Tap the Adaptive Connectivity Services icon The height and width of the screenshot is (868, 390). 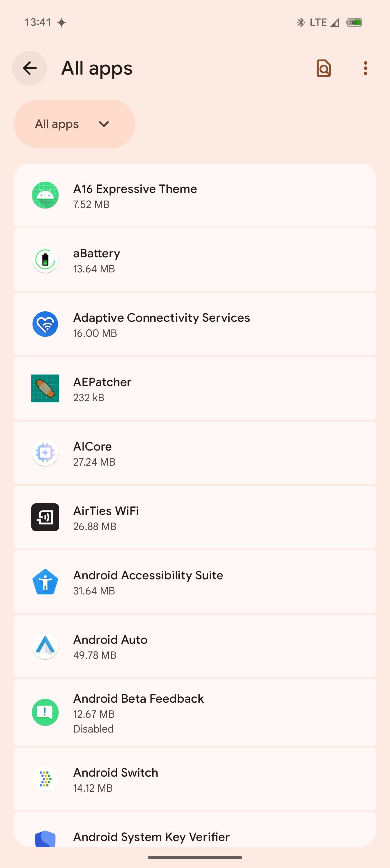45,324
